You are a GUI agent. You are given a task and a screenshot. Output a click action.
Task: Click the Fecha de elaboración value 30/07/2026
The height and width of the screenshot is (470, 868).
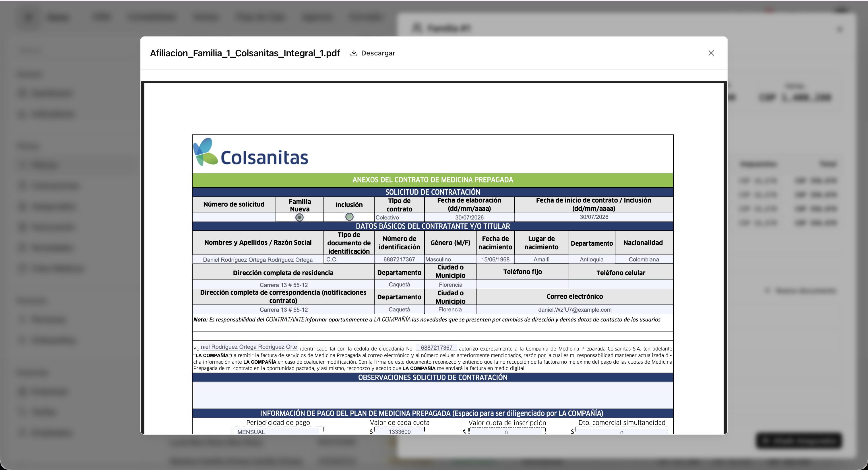tap(469, 217)
